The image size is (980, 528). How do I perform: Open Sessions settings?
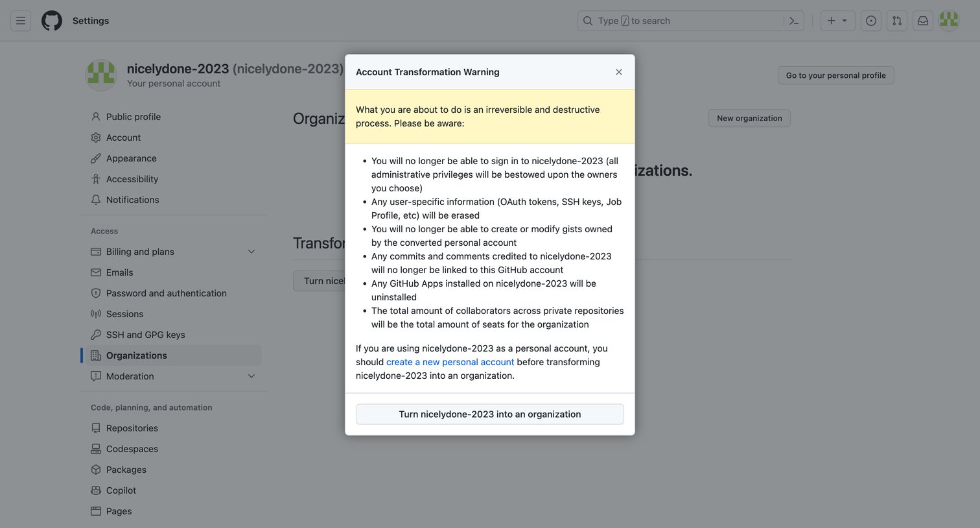click(174, 314)
